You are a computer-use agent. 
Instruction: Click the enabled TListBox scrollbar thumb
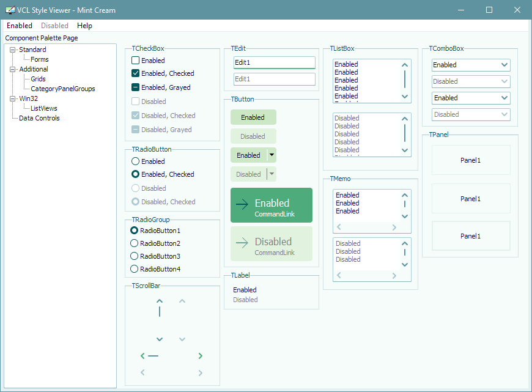point(405,79)
